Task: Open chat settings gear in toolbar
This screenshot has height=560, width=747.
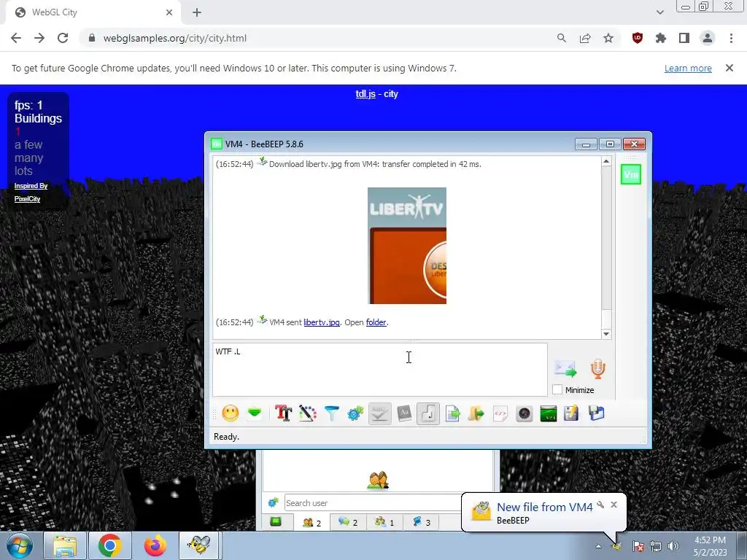Action: (355, 413)
